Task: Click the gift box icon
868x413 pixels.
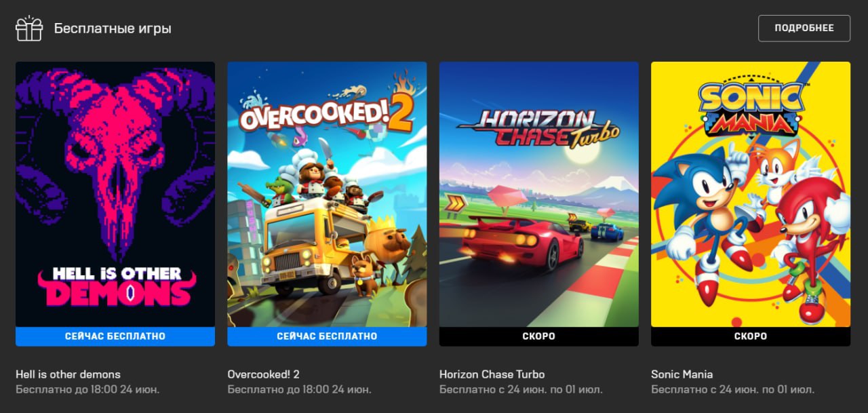Action: click(29, 28)
